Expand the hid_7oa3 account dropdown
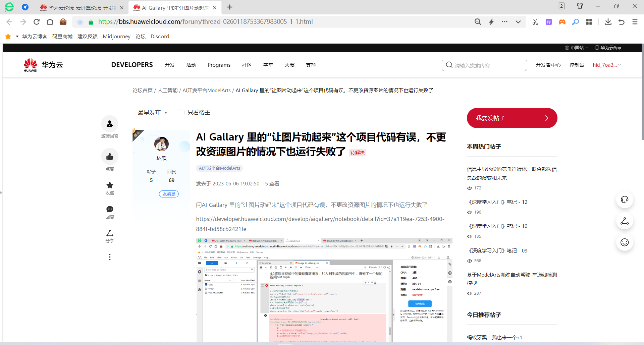 (x=607, y=65)
